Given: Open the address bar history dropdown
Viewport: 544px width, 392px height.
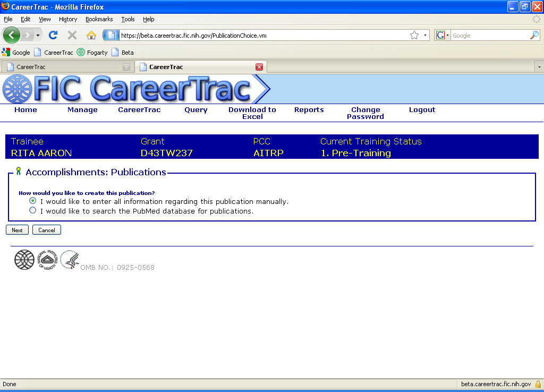Looking at the screenshot, I should [x=425, y=35].
